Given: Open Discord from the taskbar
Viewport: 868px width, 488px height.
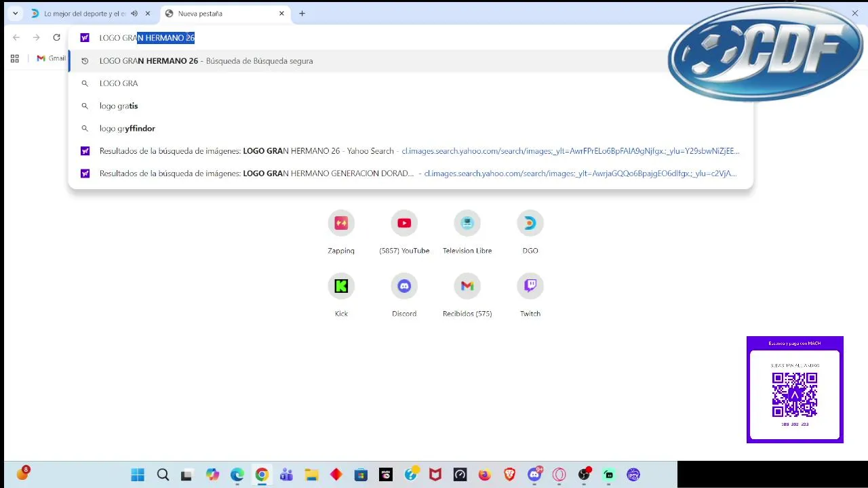Looking at the screenshot, I should click(x=535, y=474).
